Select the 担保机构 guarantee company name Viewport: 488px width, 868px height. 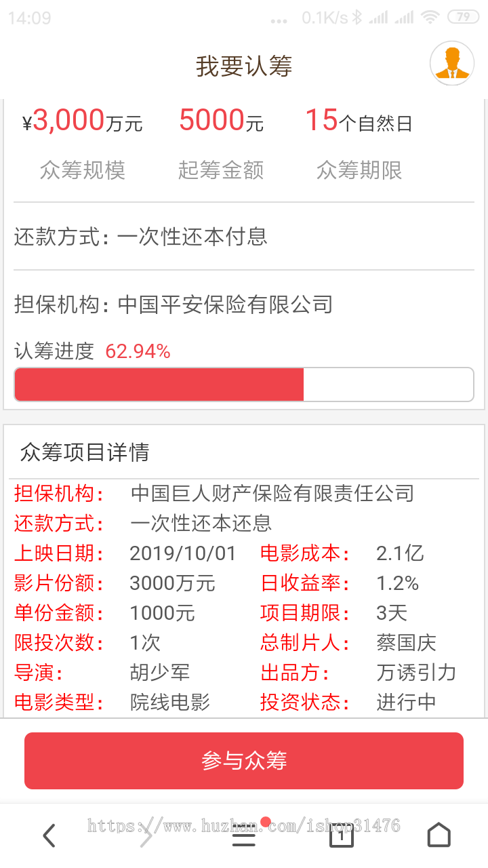tap(173, 305)
